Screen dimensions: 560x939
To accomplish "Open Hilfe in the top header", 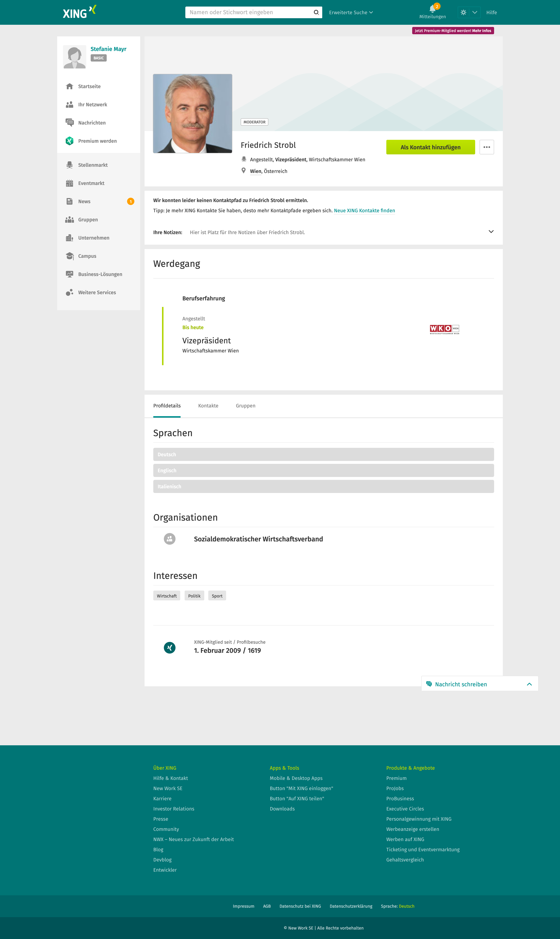I will [x=492, y=12].
